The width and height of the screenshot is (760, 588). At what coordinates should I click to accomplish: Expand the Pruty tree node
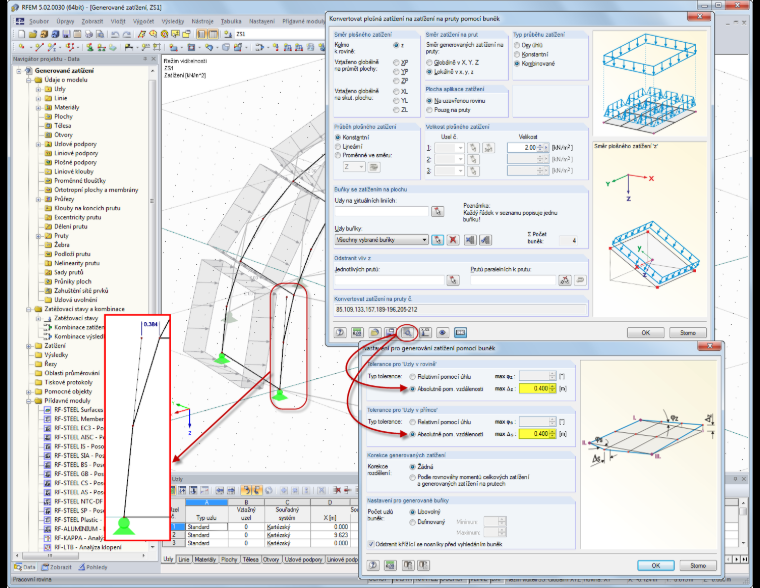38,236
